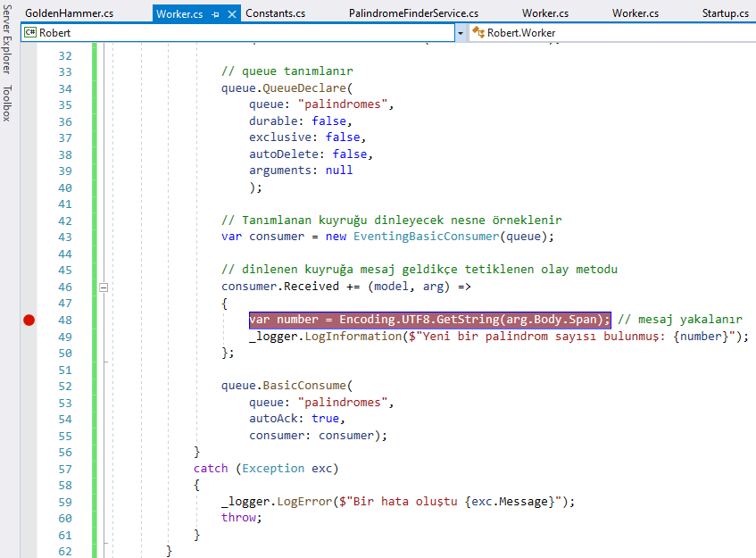Click the highlighted breakpoint statement on line 48
The image size is (756, 558).
(x=429, y=320)
